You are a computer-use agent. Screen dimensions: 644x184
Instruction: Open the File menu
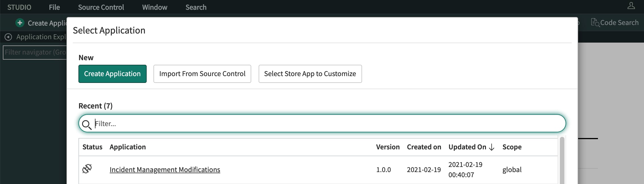(x=54, y=7)
